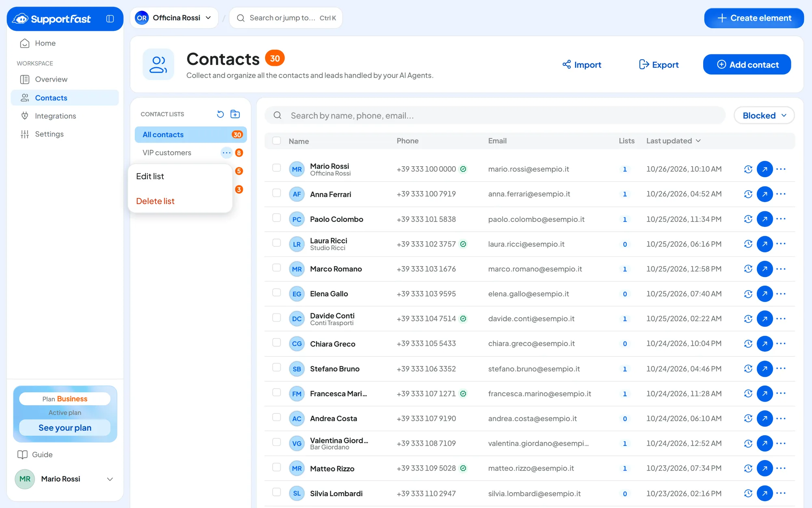Choose Edit list from the context menu
This screenshot has width=812, height=508.
pyautogui.click(x=180, y=176)
